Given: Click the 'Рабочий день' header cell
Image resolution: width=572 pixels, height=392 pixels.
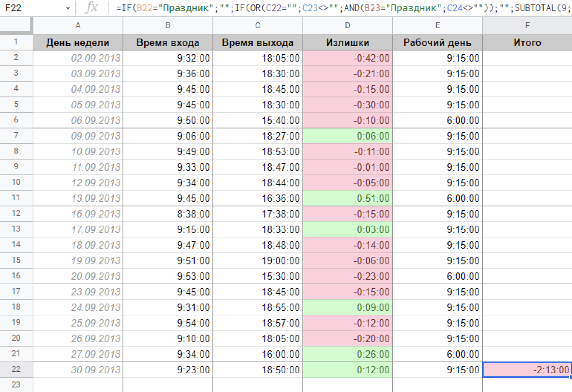Looking at the screenshot, I should tap(437, 42).
